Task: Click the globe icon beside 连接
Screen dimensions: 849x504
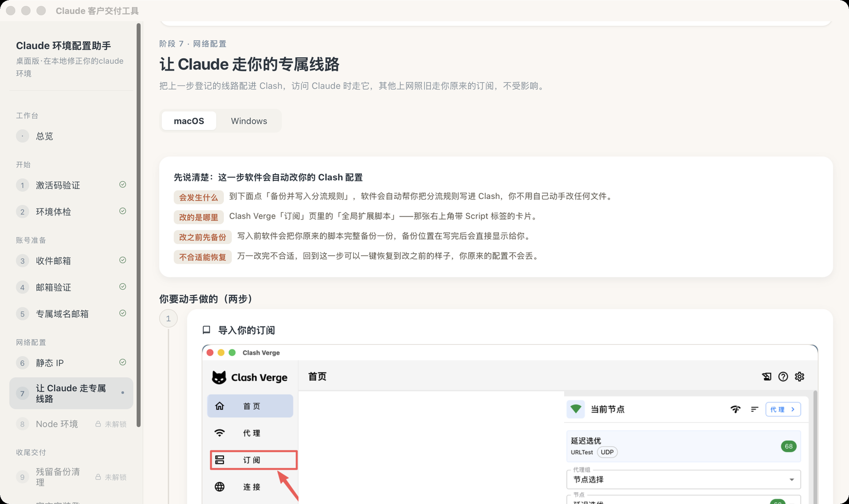Action: [220, 486]
